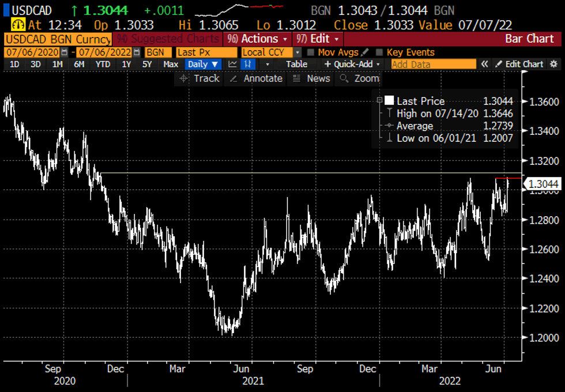Click the Zoom magnifier tool
The height and width of the screenshot is (392, 565).
click(360, 78)
